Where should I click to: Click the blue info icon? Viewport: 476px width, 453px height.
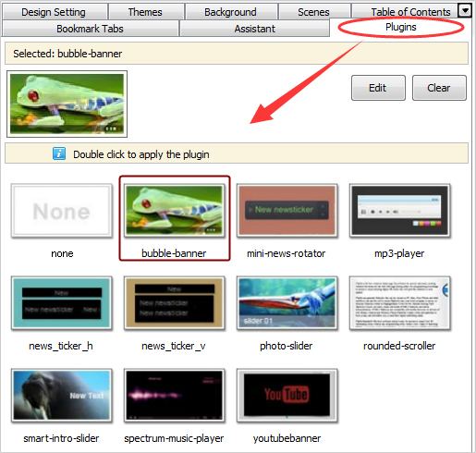tap(59, 153)
